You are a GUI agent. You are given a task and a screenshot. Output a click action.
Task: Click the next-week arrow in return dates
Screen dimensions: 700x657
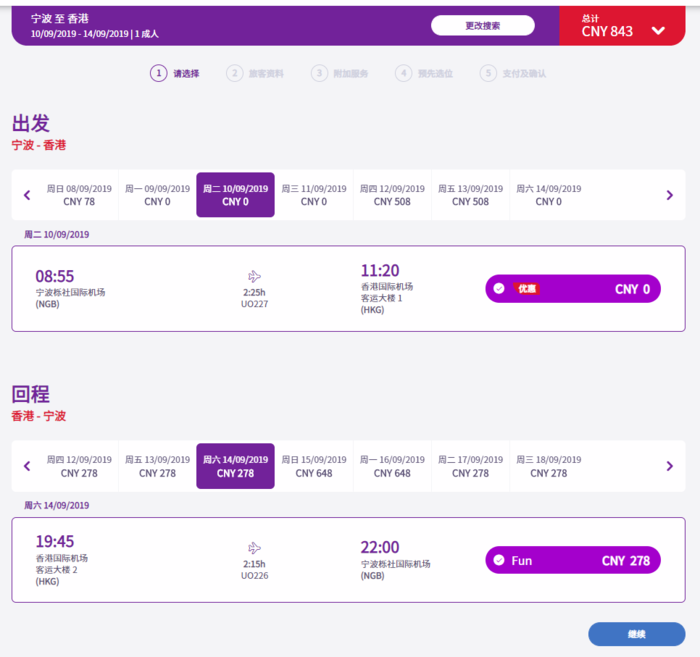(x=669, y=466)
